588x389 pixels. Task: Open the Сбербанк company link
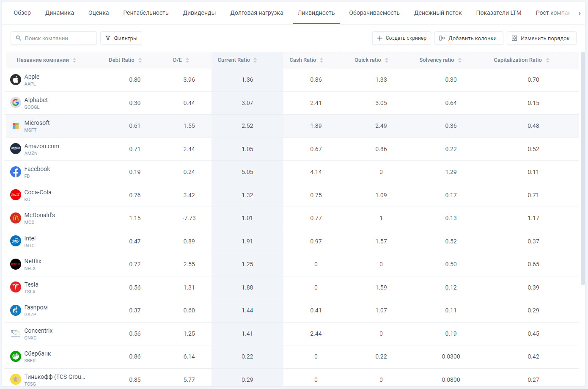[38, 353]
